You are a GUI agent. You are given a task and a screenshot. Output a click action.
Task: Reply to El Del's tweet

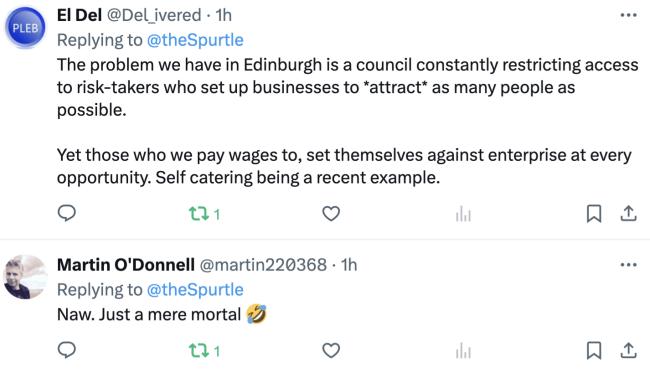click(66, 213)
